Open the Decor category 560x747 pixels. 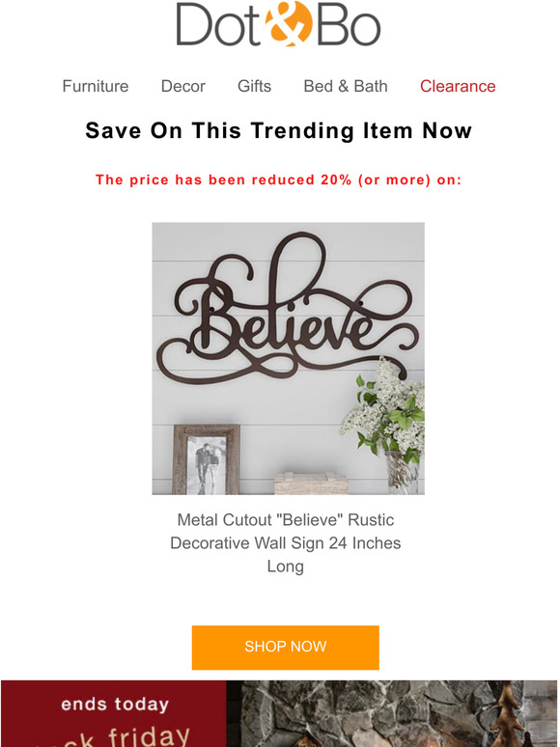coord(183,86)
